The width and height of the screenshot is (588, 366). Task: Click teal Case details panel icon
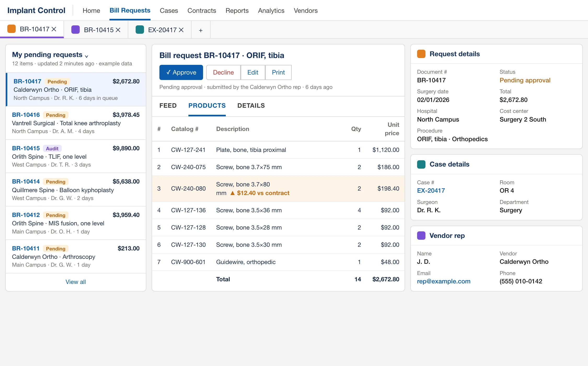tap(421, 164)
